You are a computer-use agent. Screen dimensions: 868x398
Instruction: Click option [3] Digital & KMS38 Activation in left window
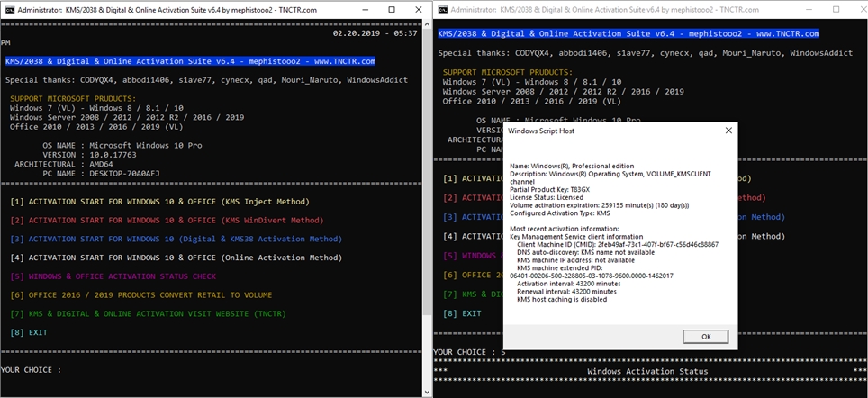176,240
